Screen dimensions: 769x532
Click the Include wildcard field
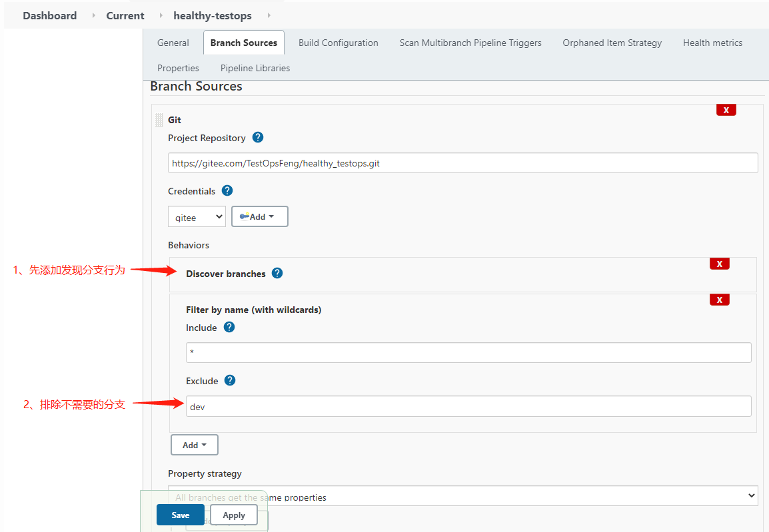[468, 352]
